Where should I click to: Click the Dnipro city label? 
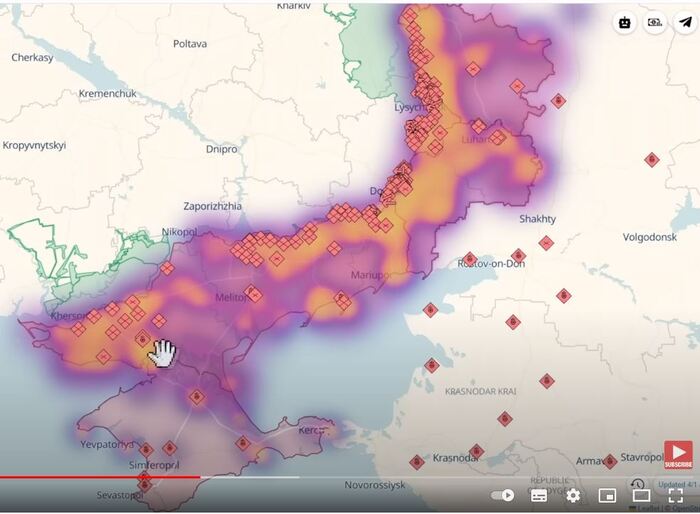tap(221, 149)
